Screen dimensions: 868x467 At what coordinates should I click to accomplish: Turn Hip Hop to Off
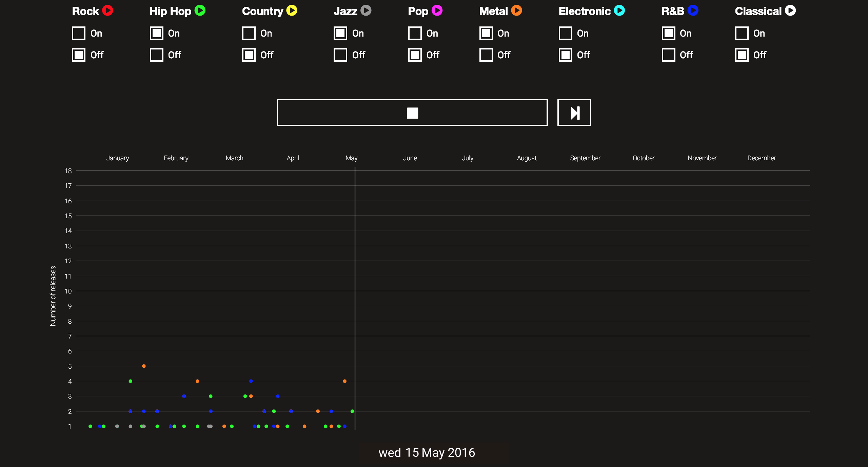click(x=157, y=55)
